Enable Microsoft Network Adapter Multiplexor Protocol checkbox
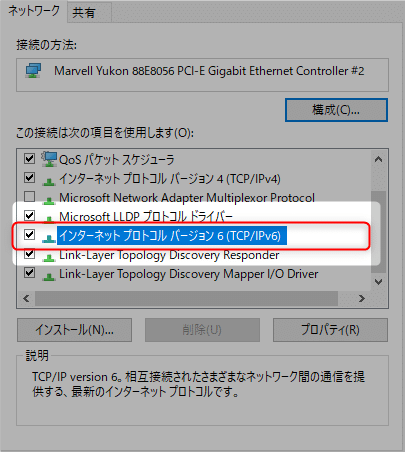Viewport: 405px width, 452px height. click(29, 196)
